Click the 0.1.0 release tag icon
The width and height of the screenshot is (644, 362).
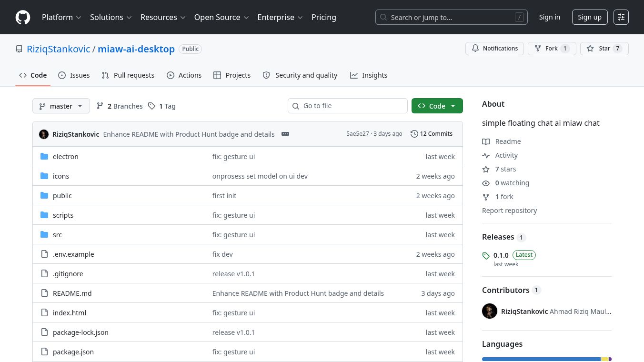point(486,256)
